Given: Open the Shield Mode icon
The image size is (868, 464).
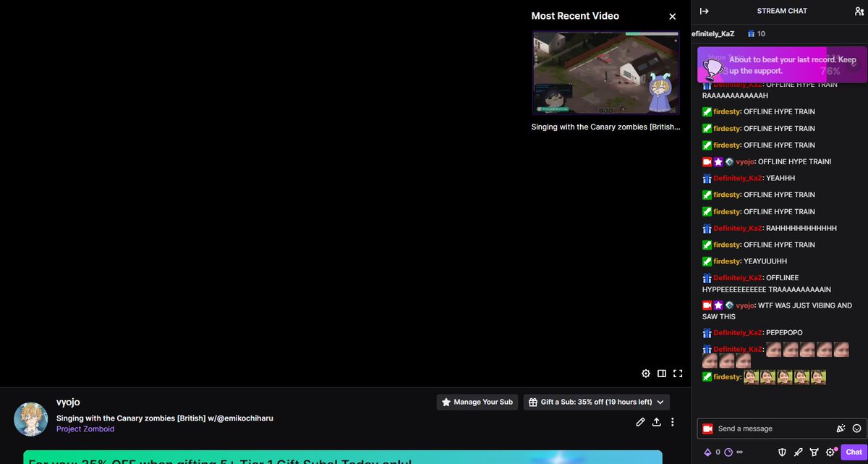Looking at the screenshot, I should (x=782, y=452).
